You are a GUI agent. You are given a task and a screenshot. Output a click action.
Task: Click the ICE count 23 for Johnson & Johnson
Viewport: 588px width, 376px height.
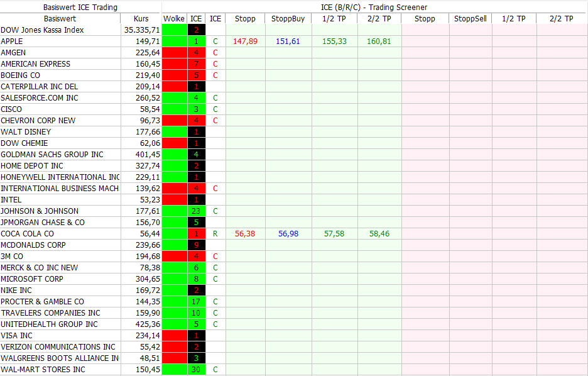coord(196,211)
